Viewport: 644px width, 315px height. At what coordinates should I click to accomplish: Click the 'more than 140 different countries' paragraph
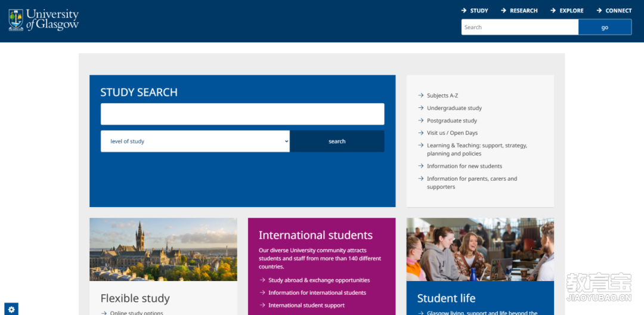(x=320, y=258)
